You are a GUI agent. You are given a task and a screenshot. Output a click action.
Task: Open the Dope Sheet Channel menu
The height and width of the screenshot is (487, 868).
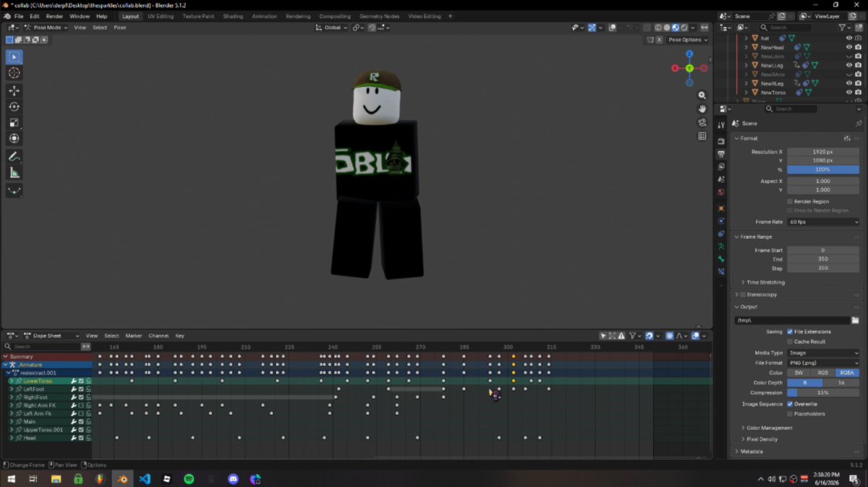158,336
